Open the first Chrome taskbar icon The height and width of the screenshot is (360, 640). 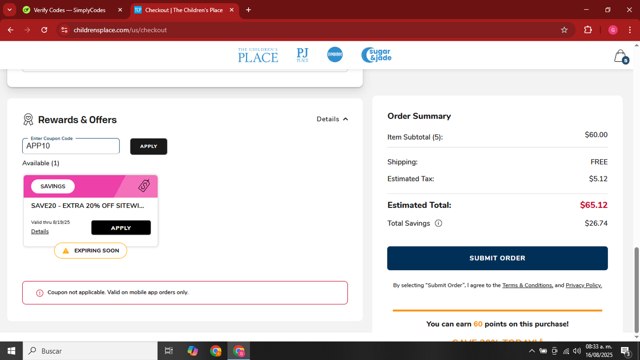pos(216,351)
